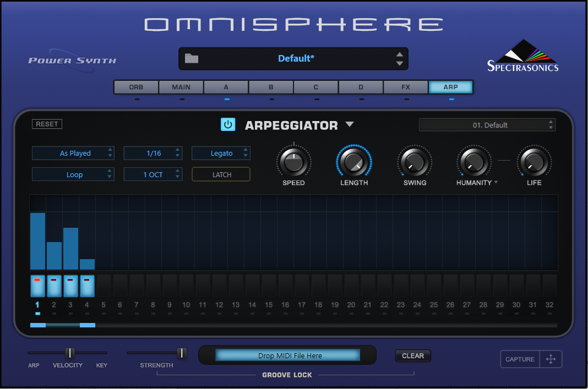Viewport: 588px width, 389px height.
Task: Toggle the Latch button
Action: (x=221, y=174)
